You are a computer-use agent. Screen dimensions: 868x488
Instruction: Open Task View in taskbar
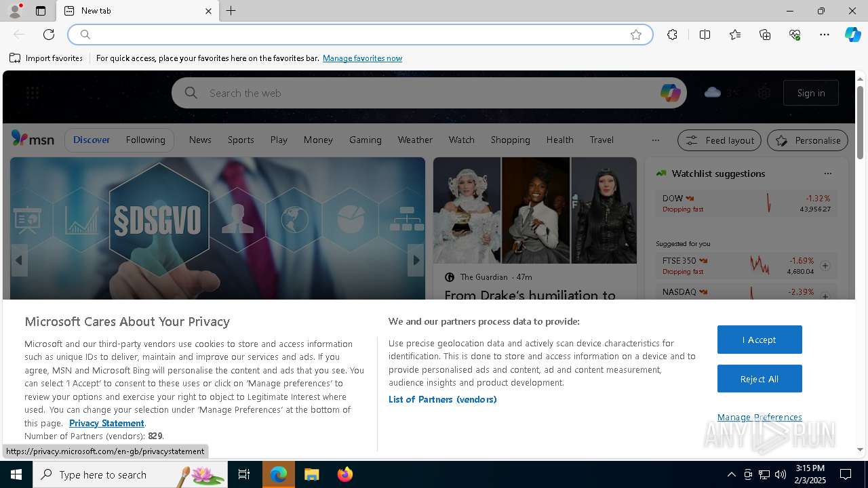click(244, 474)
